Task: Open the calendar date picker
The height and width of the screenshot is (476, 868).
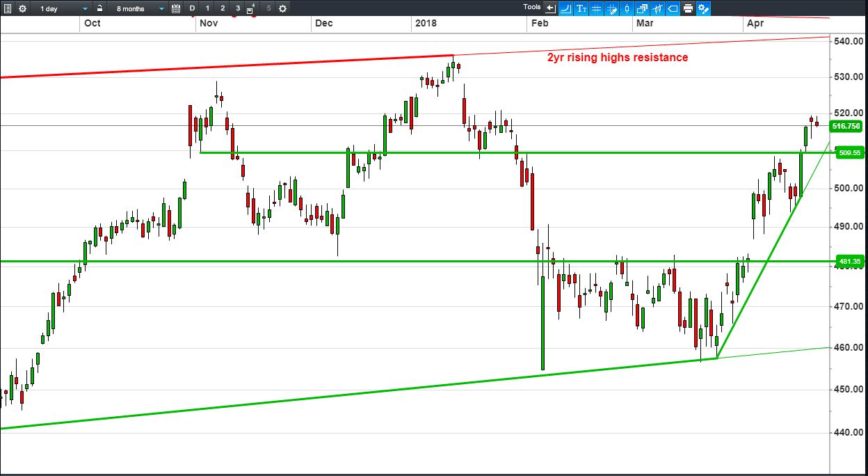Action: coord(176,8)
